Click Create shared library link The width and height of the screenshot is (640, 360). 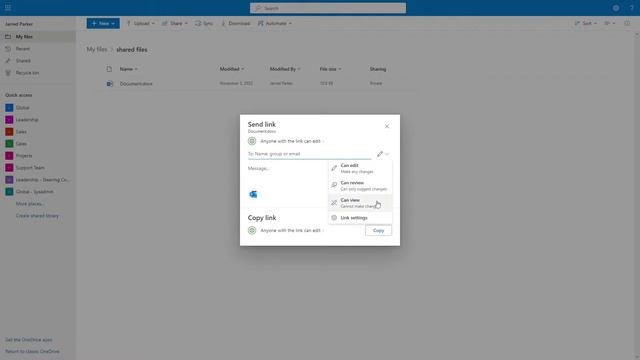click(37, 216)
